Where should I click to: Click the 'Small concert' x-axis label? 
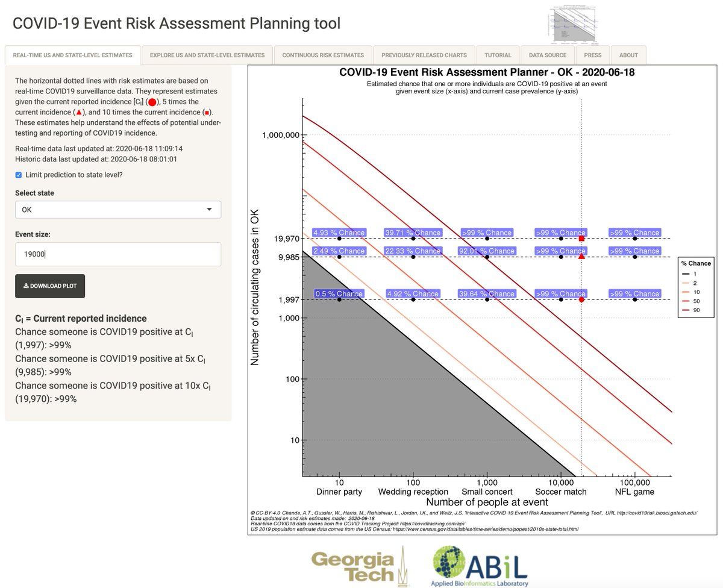tap(487, 492)
